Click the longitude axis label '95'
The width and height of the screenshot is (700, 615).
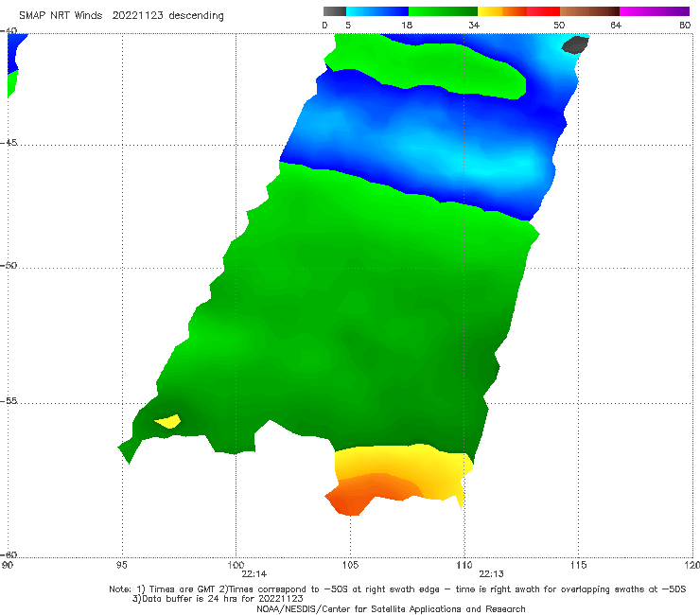pos(122,566)
